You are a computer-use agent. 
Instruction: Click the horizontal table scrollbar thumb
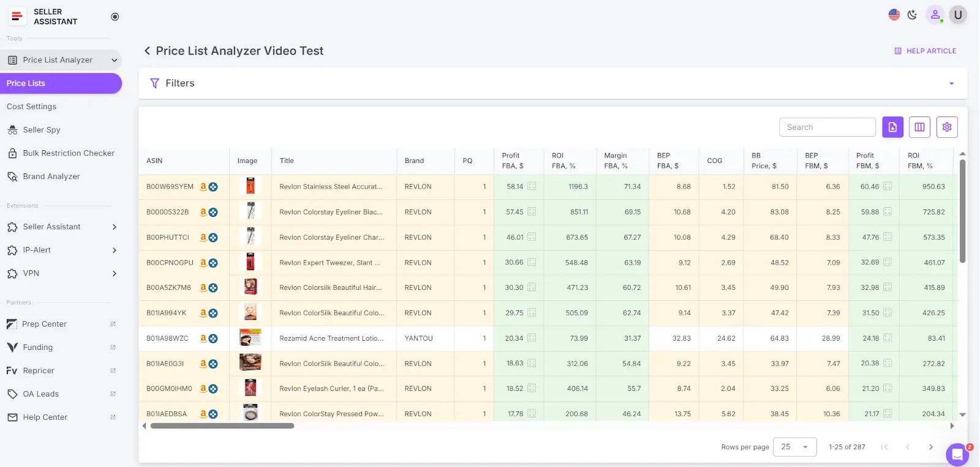click(x=222, y=426)
